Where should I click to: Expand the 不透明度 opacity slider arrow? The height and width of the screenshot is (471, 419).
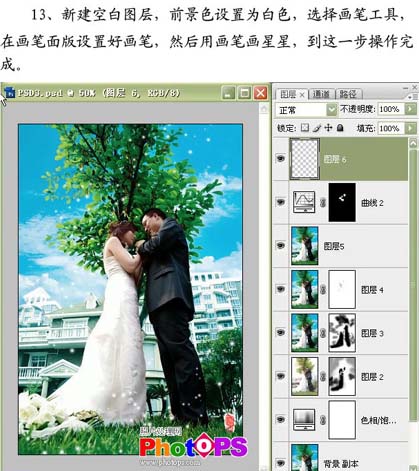pos(410,109)
